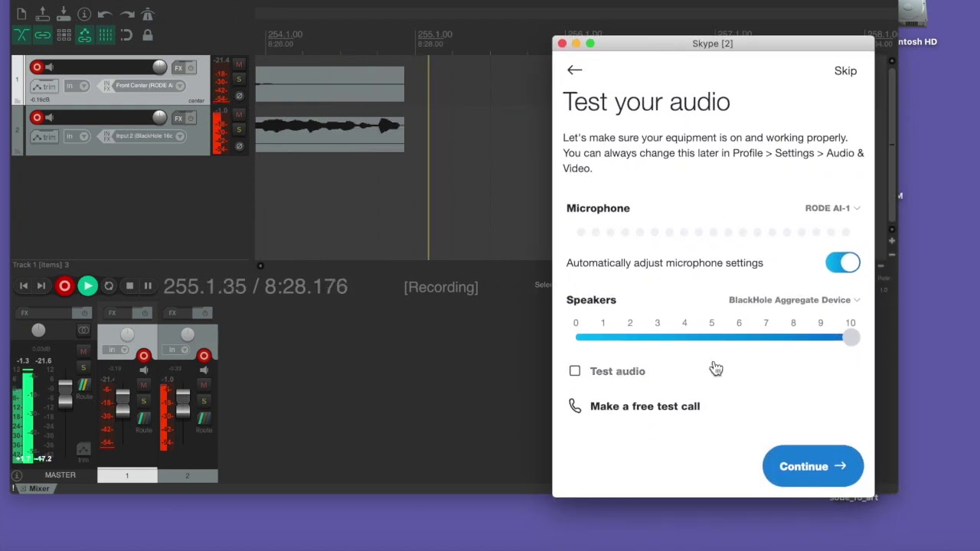The height and width of the screenshot is (551, 980).
Task: Toggle FX bypass power button on track 1
Action: point(191,67)
